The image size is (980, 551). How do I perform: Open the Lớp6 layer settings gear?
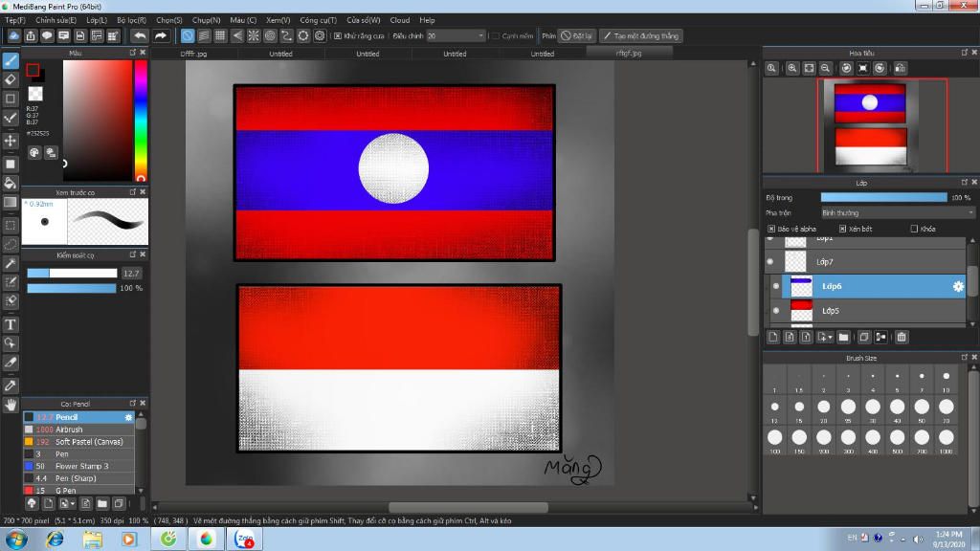point(957,286)
